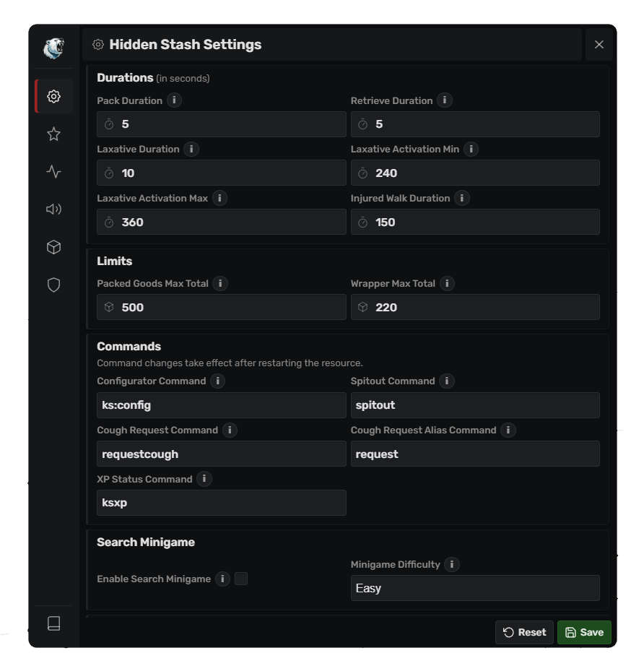644x666 pixels.
Task: Open the star sidebar tab
Action: click(53, 134)
